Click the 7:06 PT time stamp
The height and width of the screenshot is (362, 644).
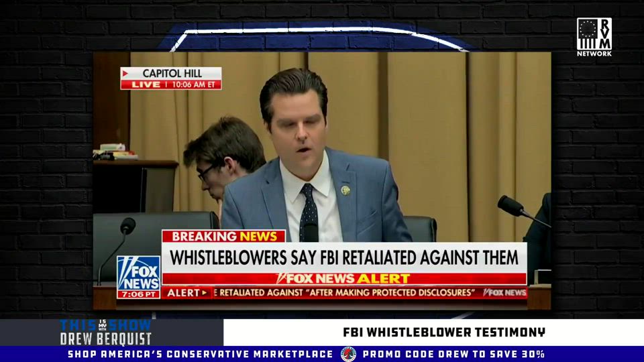pos(138,295)
